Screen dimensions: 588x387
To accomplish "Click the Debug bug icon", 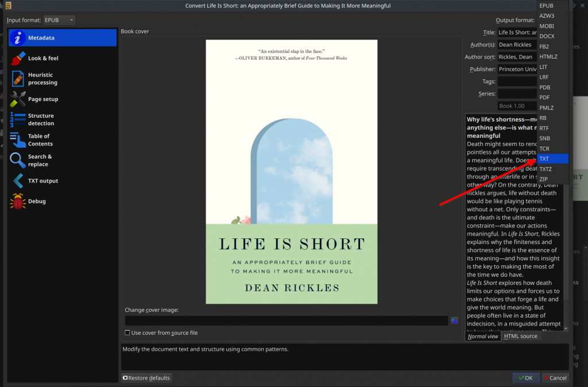I will tap(18, 201).
